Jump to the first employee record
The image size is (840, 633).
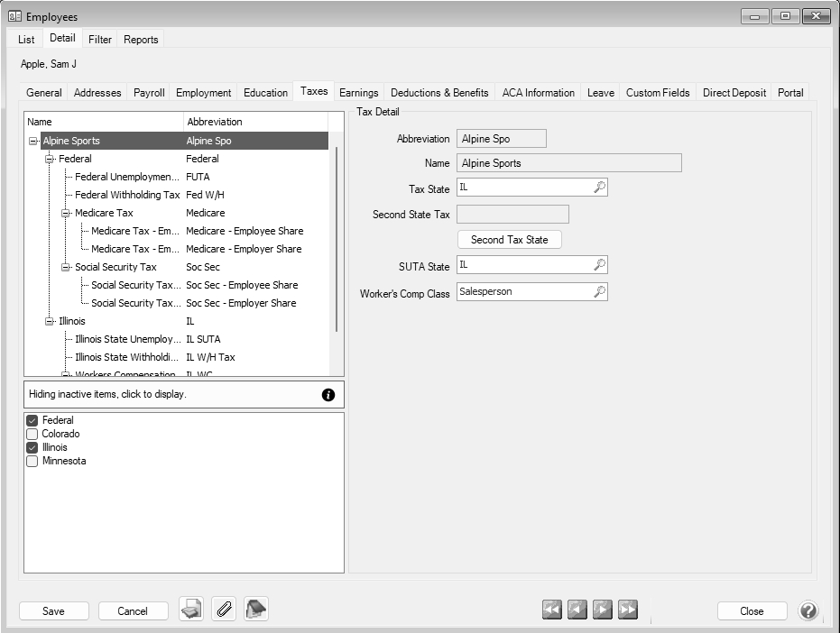[x=552, y=610]
